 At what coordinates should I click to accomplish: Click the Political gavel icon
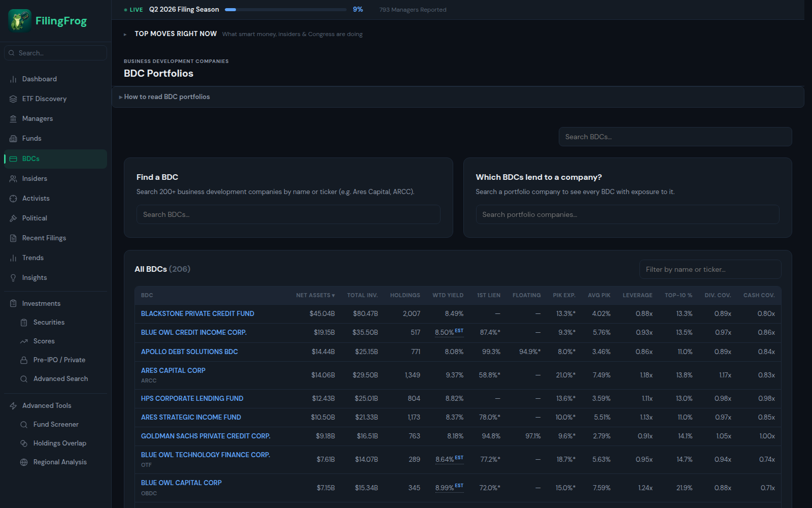[x=13, y=218]
